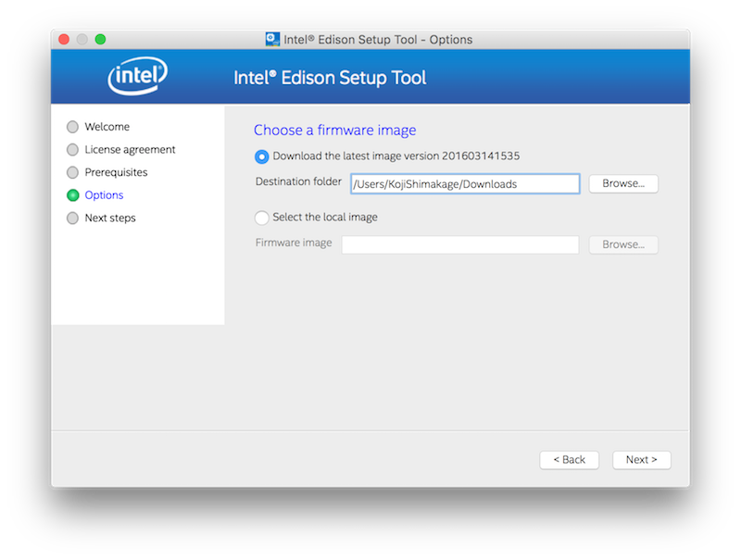The height and width of the screenshot is (560, 741).
Task: Click the Choose a firmware image heading
Action: (x=334, y=131)
